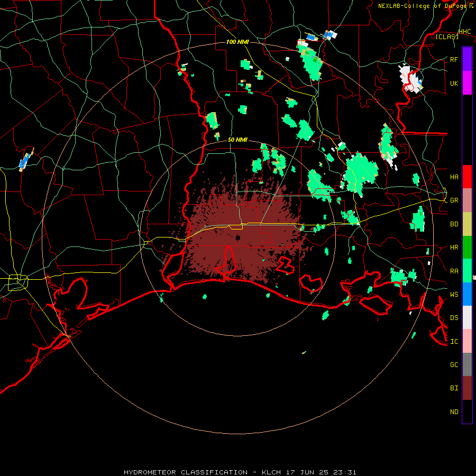Click the HR legend label
The height and width of the screenshot is (476, 476).
[x=454, y=248]
